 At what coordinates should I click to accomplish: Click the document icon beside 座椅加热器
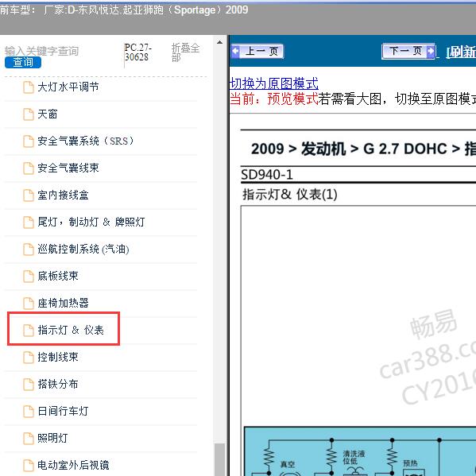tap(29, 304)
